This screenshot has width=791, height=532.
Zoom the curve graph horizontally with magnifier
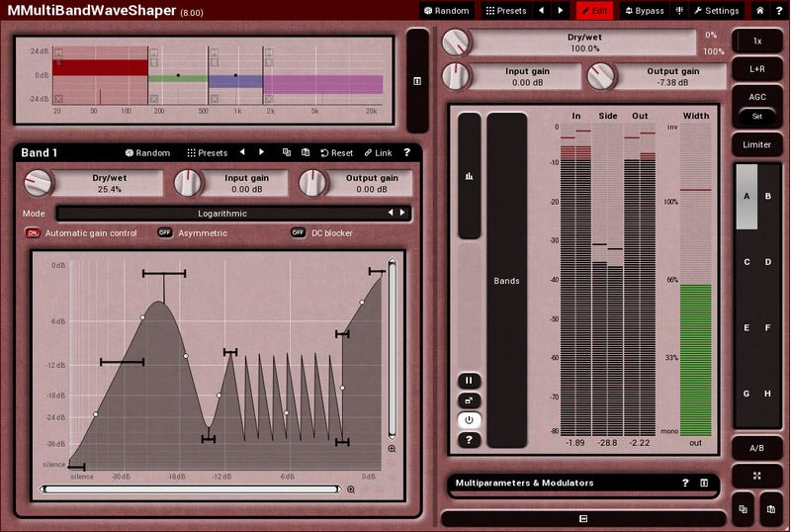click(351, 489)
